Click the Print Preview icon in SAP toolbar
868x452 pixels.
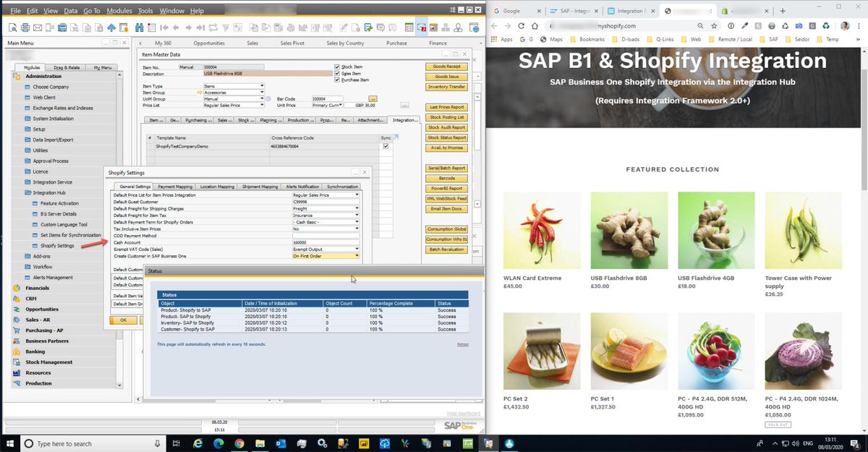[13, 27]
